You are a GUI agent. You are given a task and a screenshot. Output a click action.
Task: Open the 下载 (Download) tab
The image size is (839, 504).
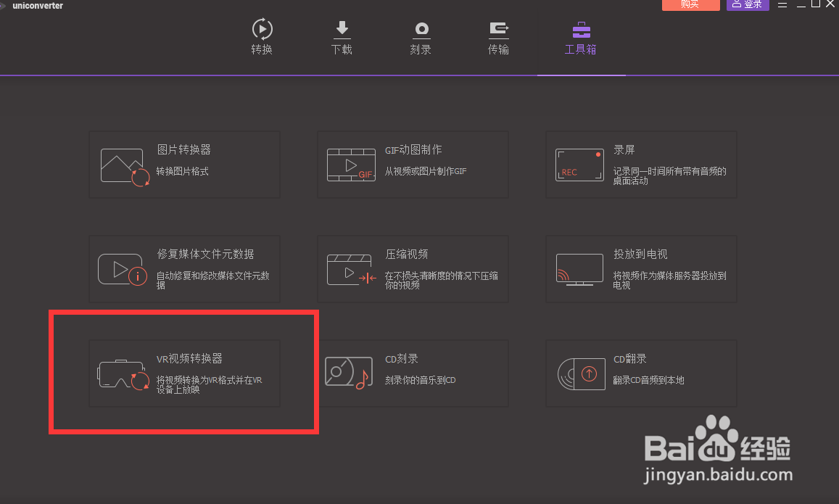click(x=342, y=37)
